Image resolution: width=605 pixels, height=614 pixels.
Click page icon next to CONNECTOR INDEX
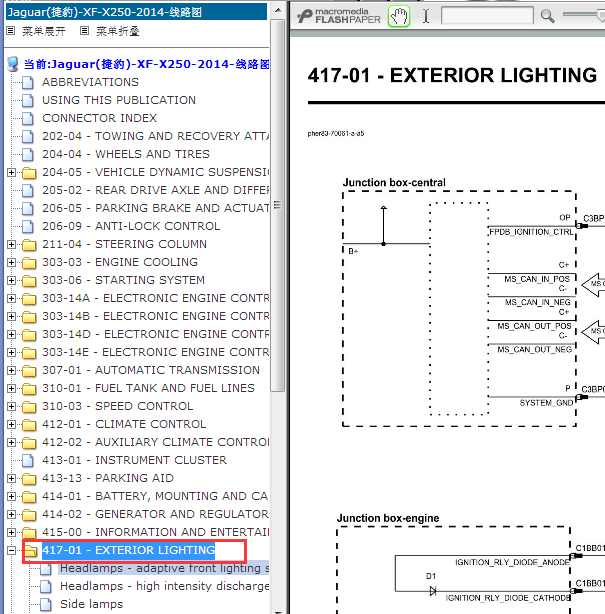point(28,119)
